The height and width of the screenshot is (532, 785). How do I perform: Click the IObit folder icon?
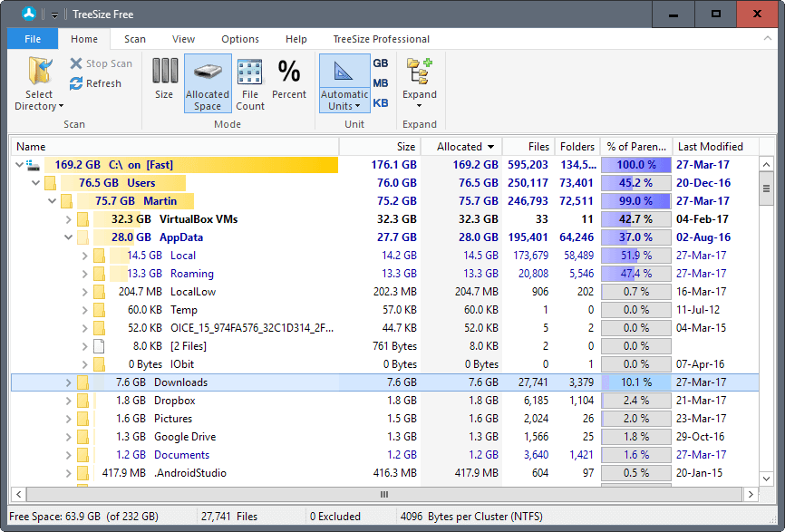coord(100,364)
